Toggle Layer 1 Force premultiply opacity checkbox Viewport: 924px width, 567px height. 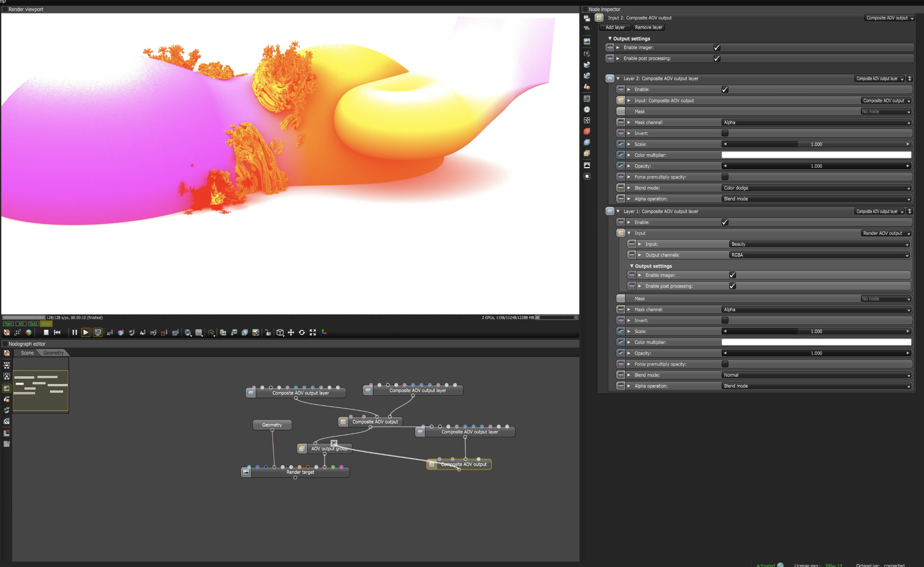click(725, 364)
